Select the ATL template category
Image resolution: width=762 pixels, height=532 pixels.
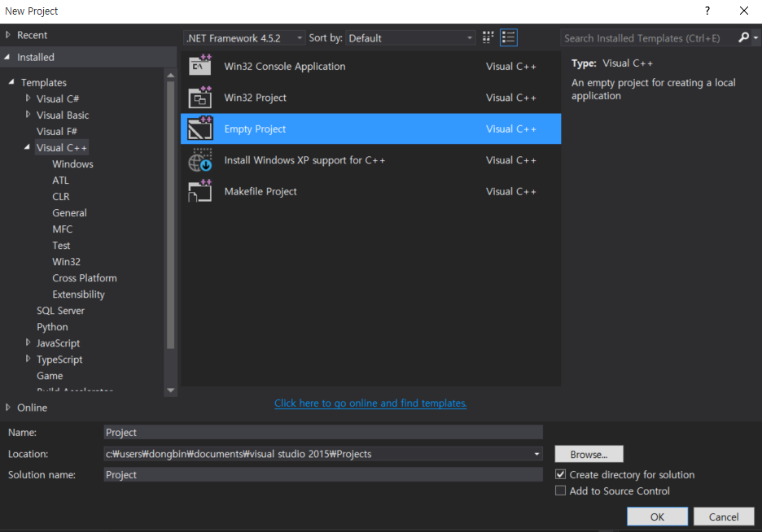coord(60,180)
